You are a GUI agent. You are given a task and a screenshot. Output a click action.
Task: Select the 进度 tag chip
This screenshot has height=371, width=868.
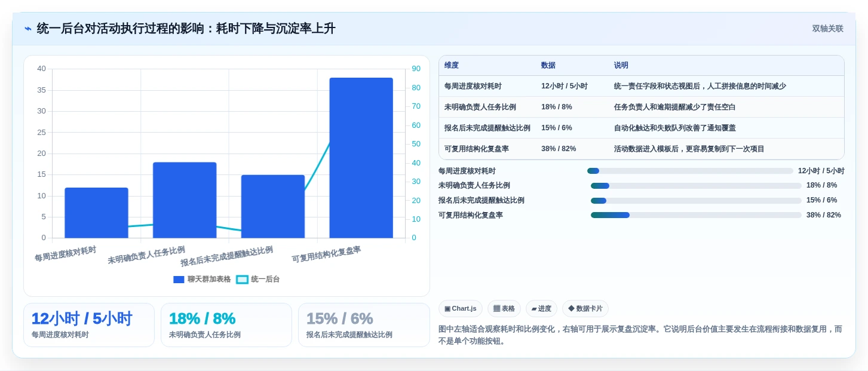click(x=541, y=309)
